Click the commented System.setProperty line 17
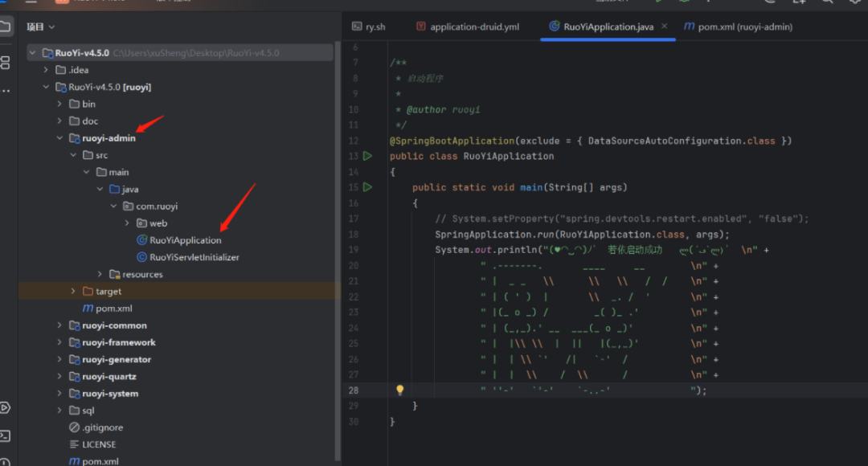This screenshot has height=466, width=868. (621, 219)
